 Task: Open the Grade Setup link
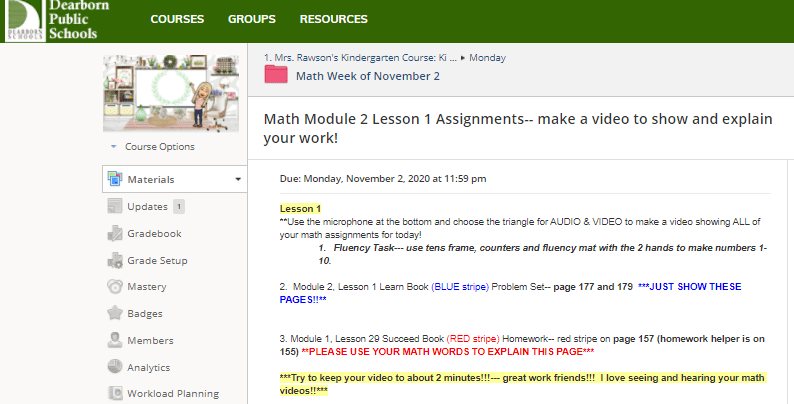coord(157,260)
